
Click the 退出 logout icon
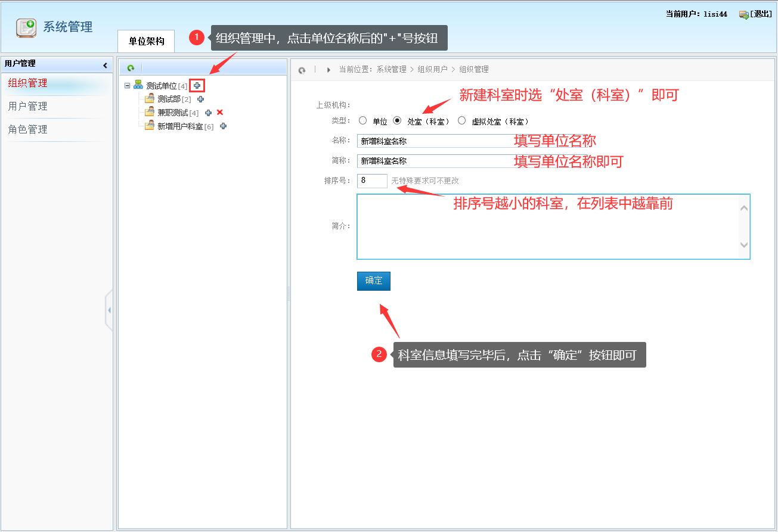tap(743, 14)
